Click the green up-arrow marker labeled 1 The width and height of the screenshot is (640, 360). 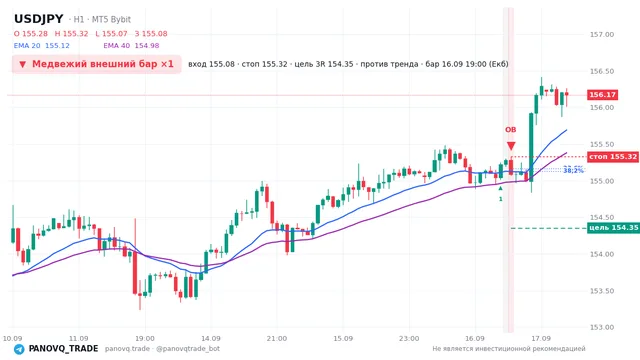(x=500, y=188)
